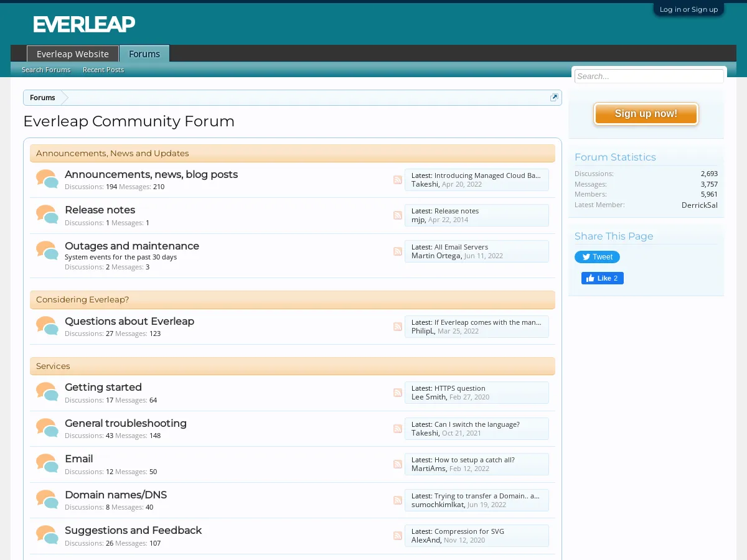Open RSS feed for the Email forum

point(398,464)
